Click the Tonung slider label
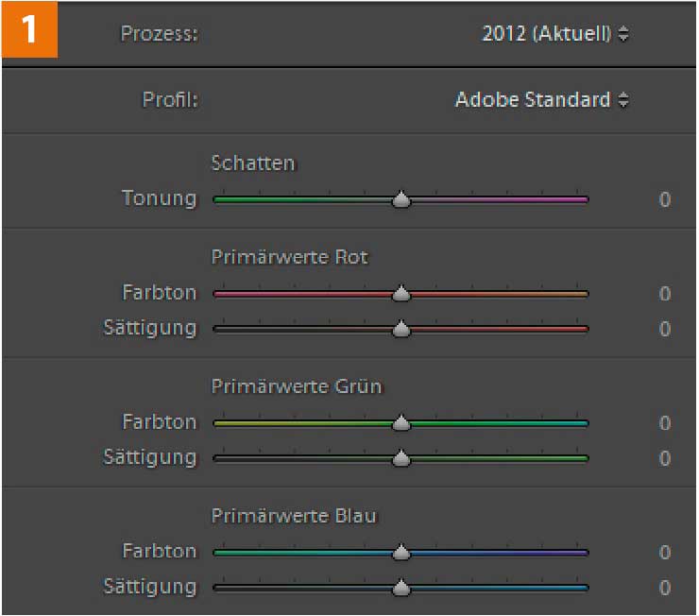This screenshot has width=699, height=616. coord(159,198)
